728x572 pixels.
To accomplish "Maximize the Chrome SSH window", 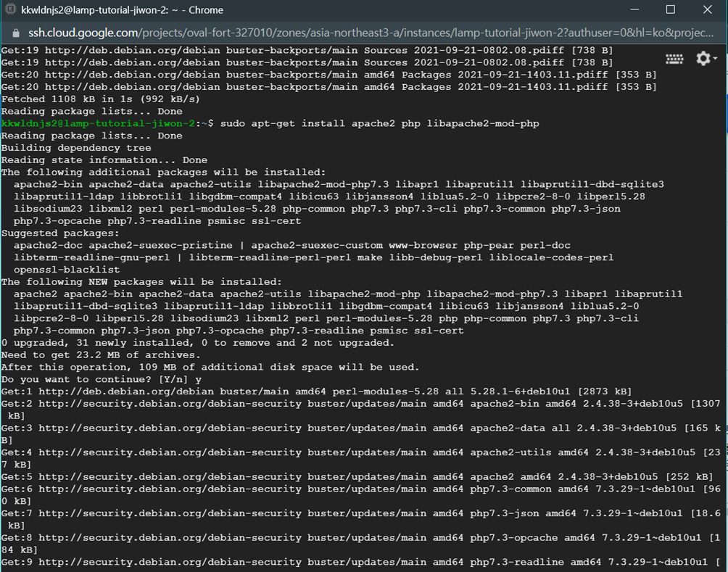I will tap(671, 9).
